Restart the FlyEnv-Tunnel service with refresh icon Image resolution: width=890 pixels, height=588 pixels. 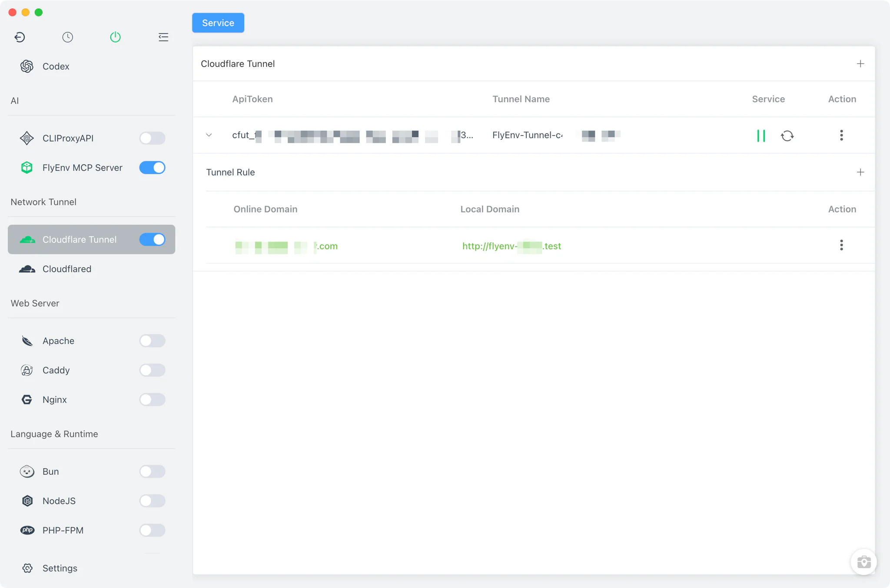tap(787, 136)
